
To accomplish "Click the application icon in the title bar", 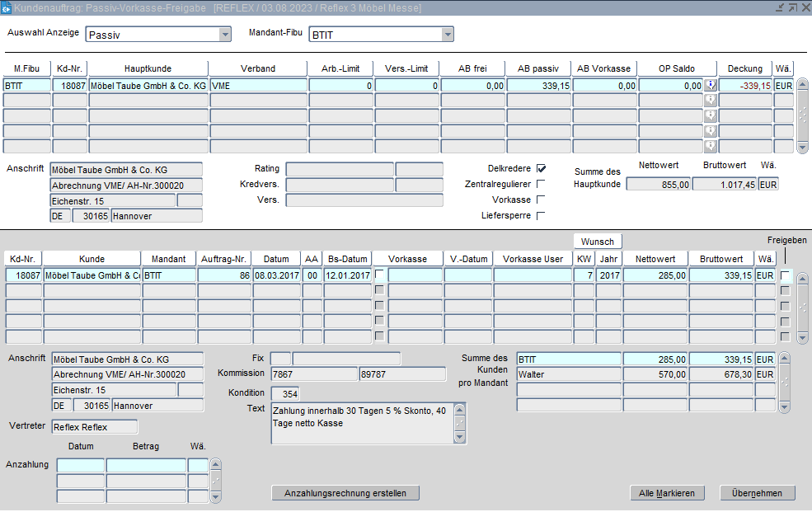I will 7,7.
